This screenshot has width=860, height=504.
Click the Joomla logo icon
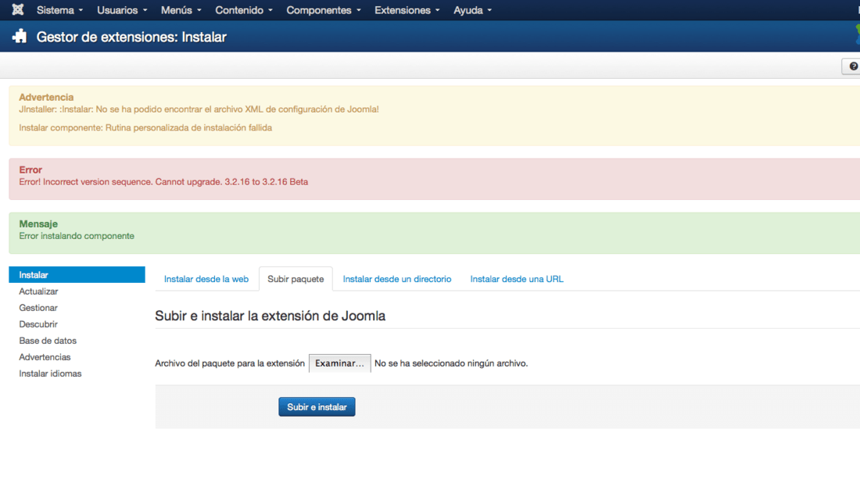pyautogui.click(x=17, y=10)
